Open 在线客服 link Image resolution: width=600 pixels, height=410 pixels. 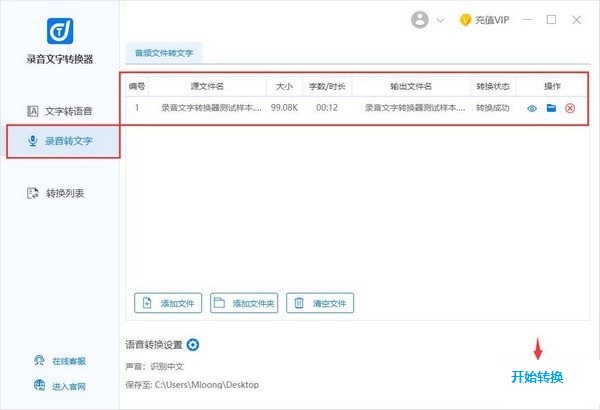click(x=60, y=360)
